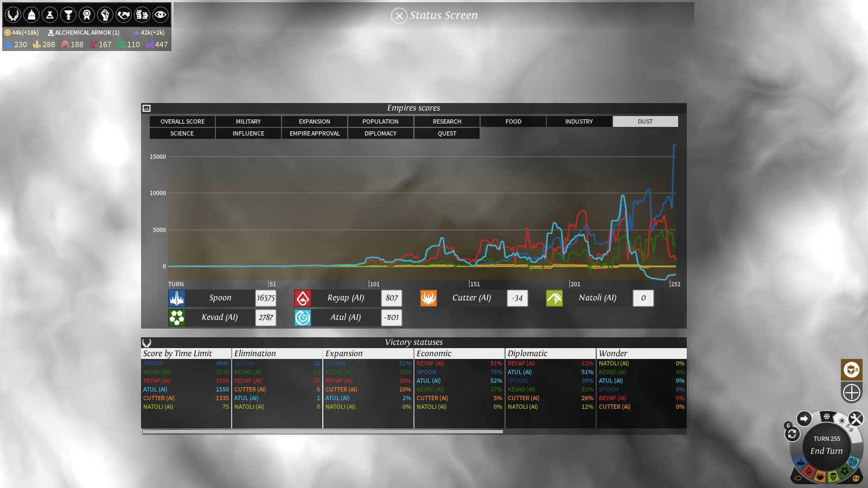The width and height of the screenshot is (868, 488).
Task: Open the Espionage eye icon
Action: pyautogui.click(x=161, y=15)
